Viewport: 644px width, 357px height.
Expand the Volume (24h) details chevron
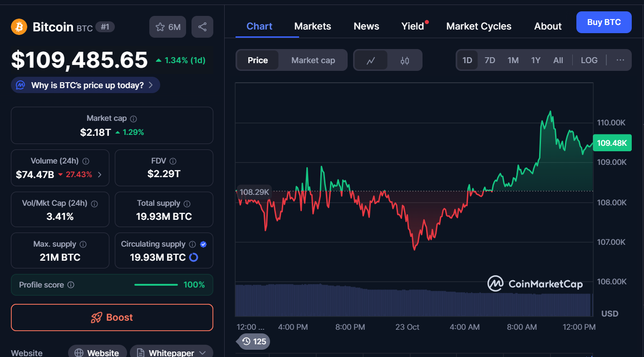tap(100, 174)
